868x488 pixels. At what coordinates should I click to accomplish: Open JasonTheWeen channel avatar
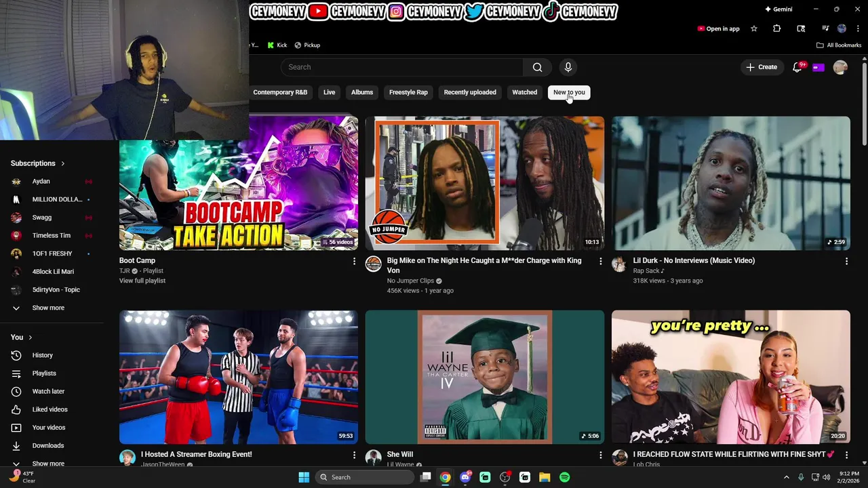click(x=127, y=457)
